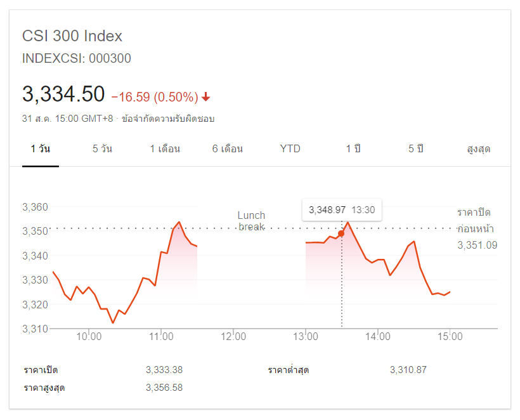
Task: Click the ราคาต่ำสุด value 3,310.87
Action: coord(408,370)
